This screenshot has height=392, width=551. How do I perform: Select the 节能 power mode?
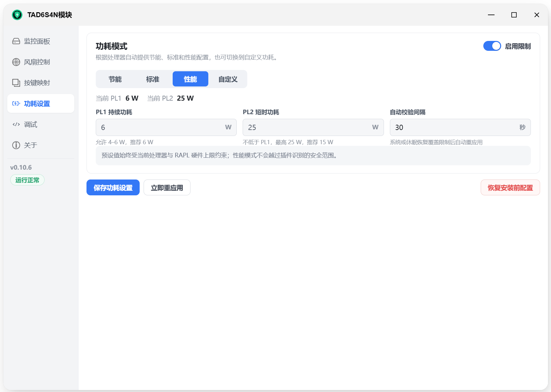[115, 79]
